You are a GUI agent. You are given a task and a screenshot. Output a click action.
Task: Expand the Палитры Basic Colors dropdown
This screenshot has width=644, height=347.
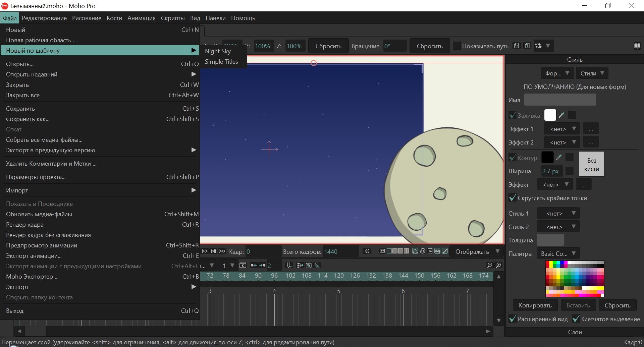[x=558, y=253]
